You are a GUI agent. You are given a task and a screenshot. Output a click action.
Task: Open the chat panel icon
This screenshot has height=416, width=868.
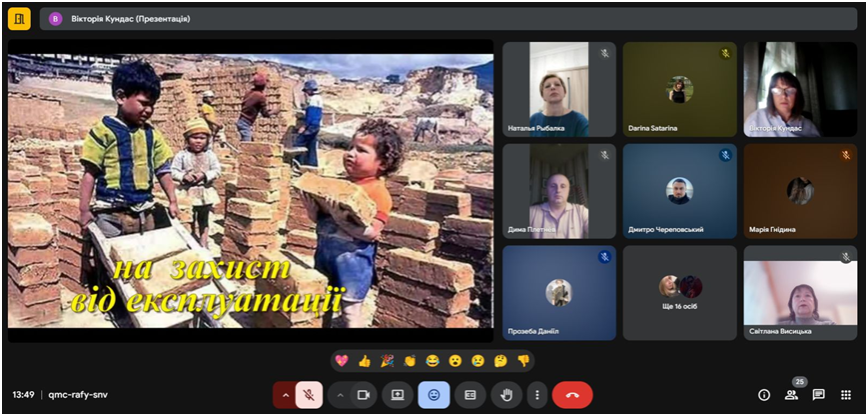pyautogui.click(x=818, y=395)
